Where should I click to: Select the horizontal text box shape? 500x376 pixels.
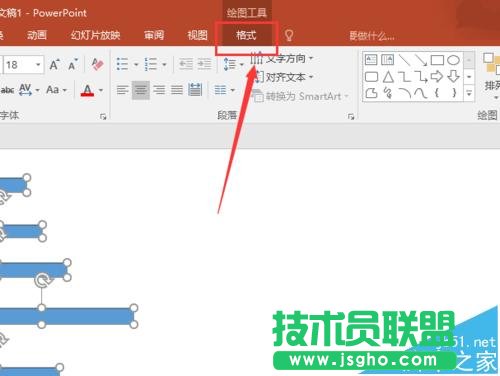click(x=371, y=60)
